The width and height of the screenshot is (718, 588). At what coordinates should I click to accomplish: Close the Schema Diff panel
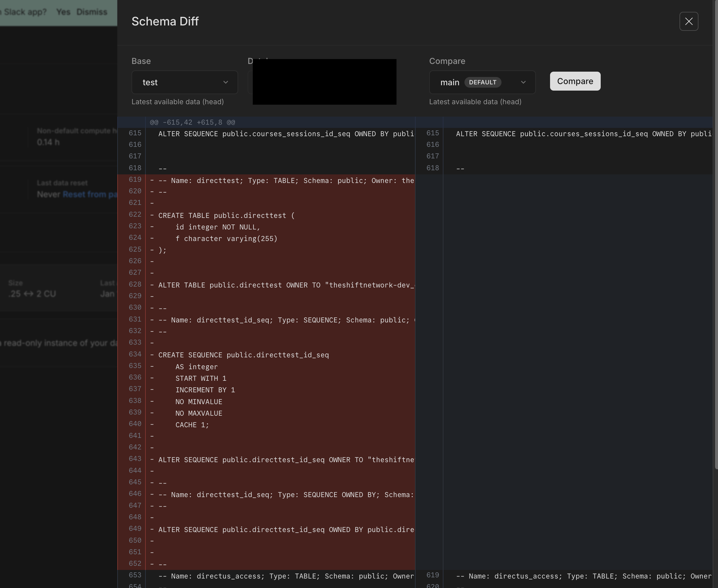click(688, 21)
